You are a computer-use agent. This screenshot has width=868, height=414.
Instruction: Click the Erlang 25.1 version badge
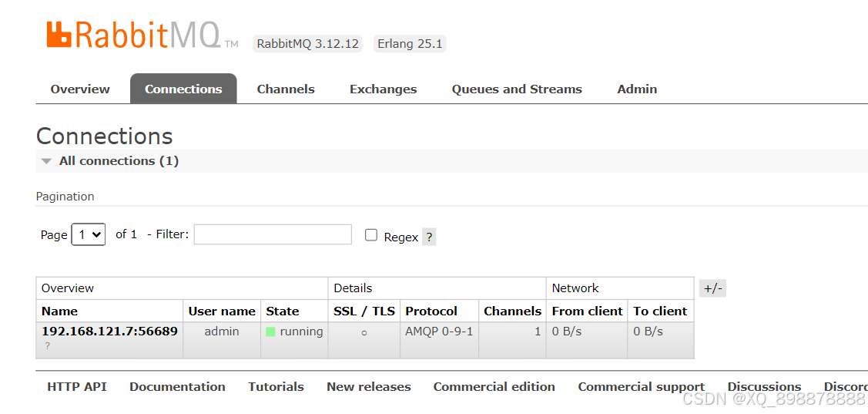pos(410,44)
